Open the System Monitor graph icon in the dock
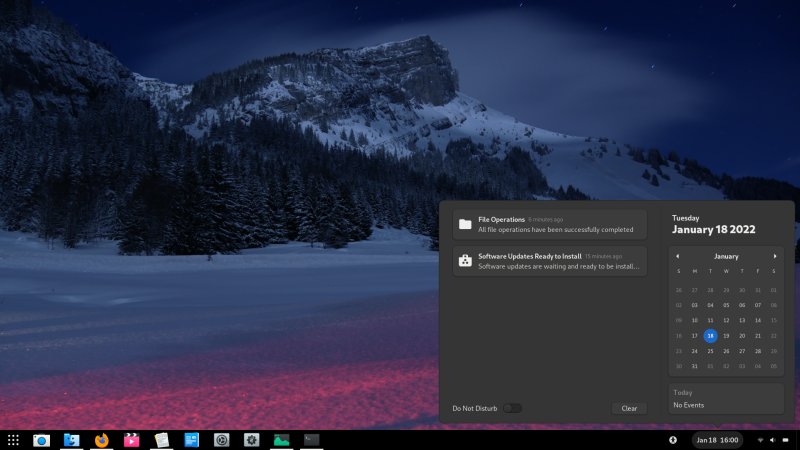 click(x=282, y=440)
